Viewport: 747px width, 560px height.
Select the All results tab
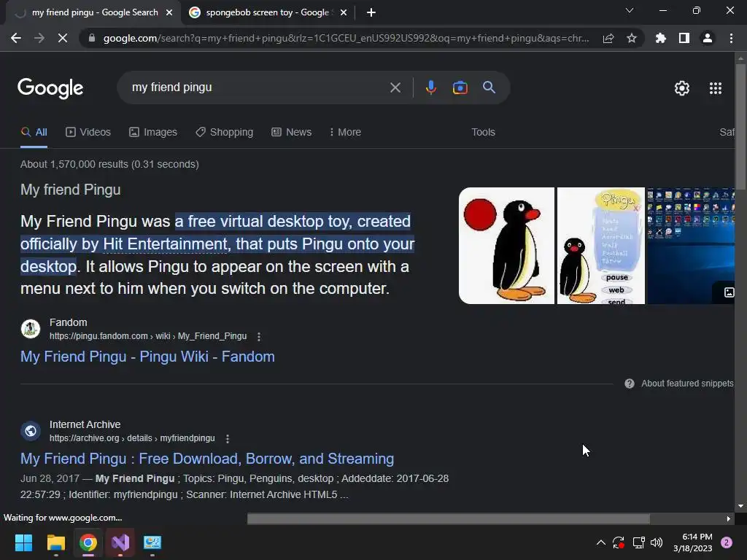(34, 133)
